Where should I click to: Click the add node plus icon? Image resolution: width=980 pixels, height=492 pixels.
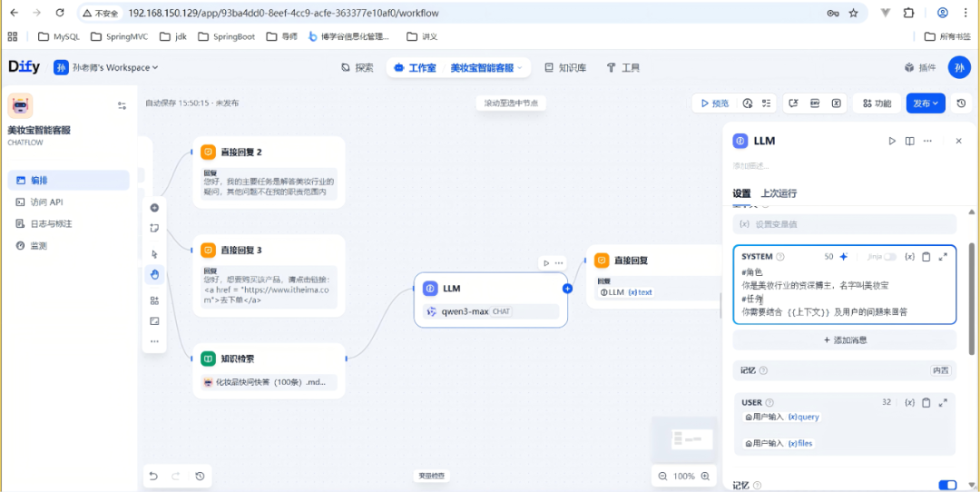tap(154, 208)
